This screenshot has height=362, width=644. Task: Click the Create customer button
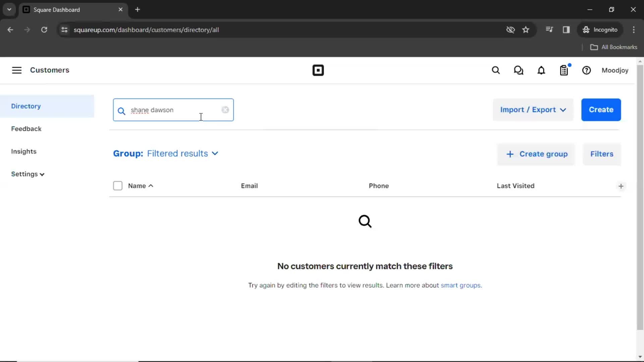[601, 110]
